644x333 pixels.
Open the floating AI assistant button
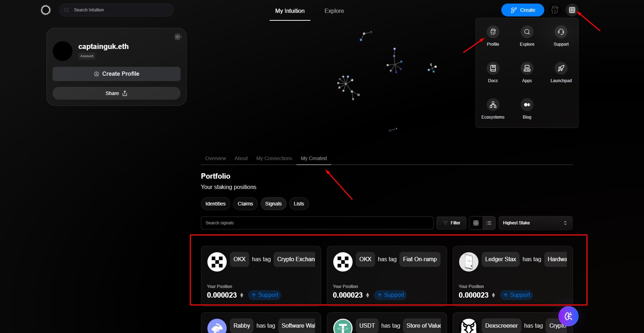coord(568,316)
